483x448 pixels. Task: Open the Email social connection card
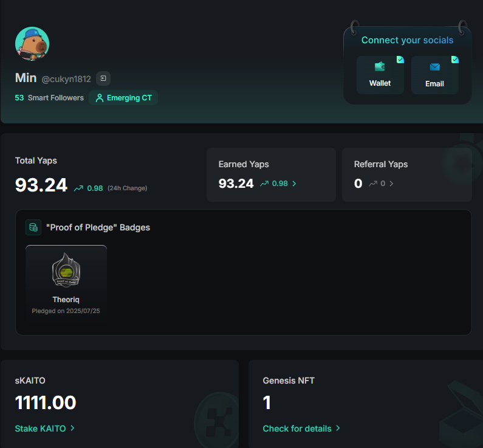(434, 75)
